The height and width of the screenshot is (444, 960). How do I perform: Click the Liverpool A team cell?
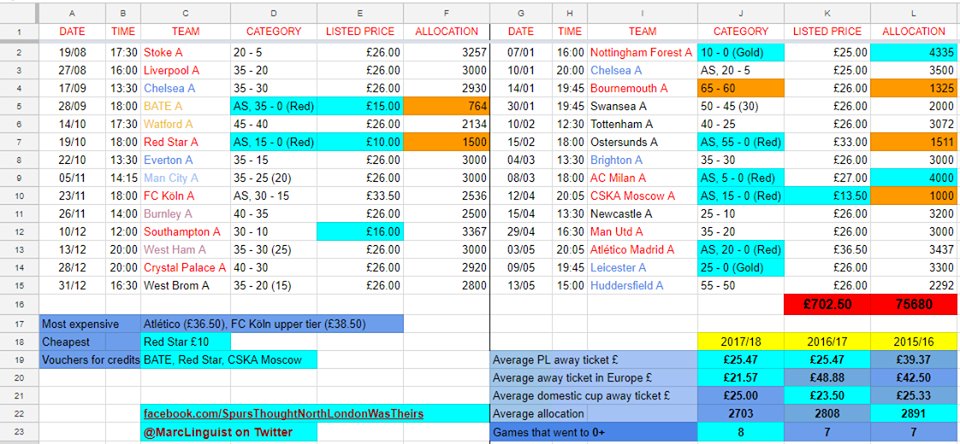point(186,71)
